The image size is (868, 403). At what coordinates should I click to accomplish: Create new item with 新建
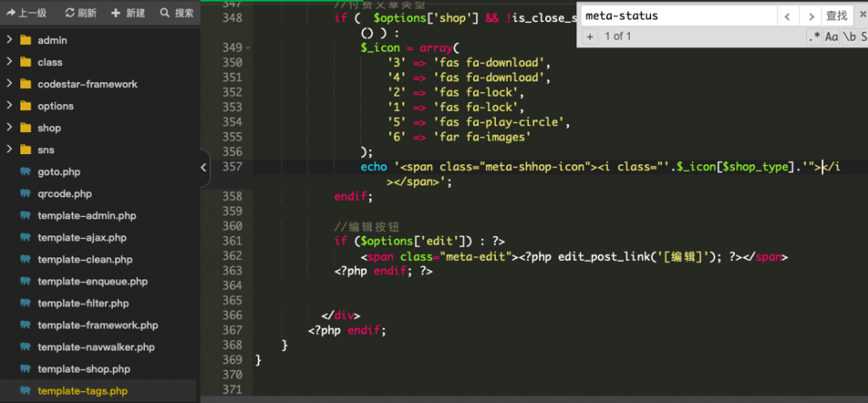pos(128,13)
